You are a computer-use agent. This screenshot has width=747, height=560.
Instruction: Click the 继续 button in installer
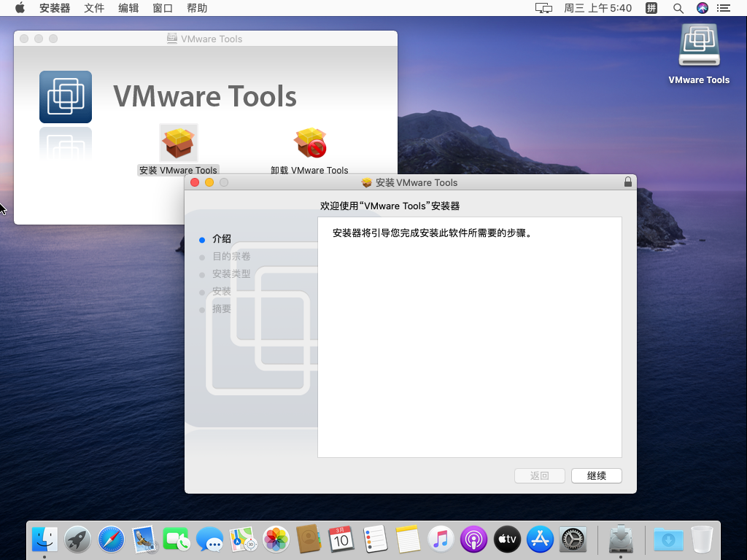[x=596, y=475]
